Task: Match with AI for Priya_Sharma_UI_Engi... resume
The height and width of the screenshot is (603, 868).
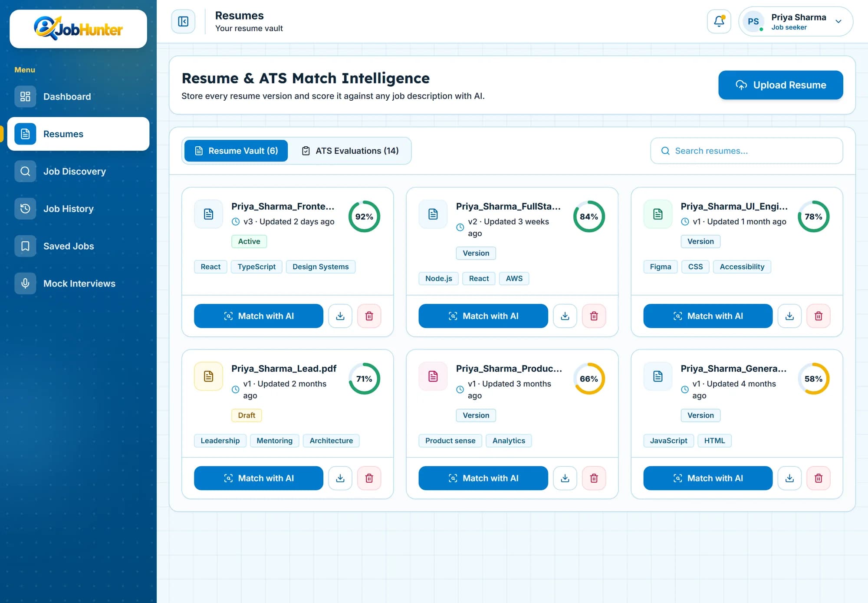Action: click(708, 316)
